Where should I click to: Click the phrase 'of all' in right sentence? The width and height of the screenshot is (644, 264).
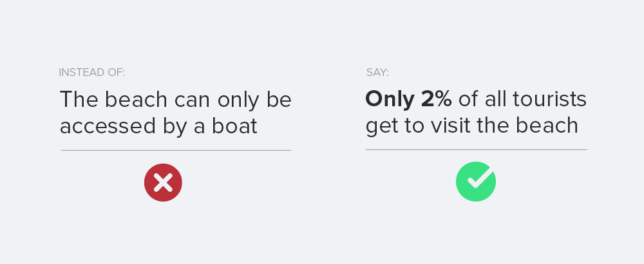[480, 99]
